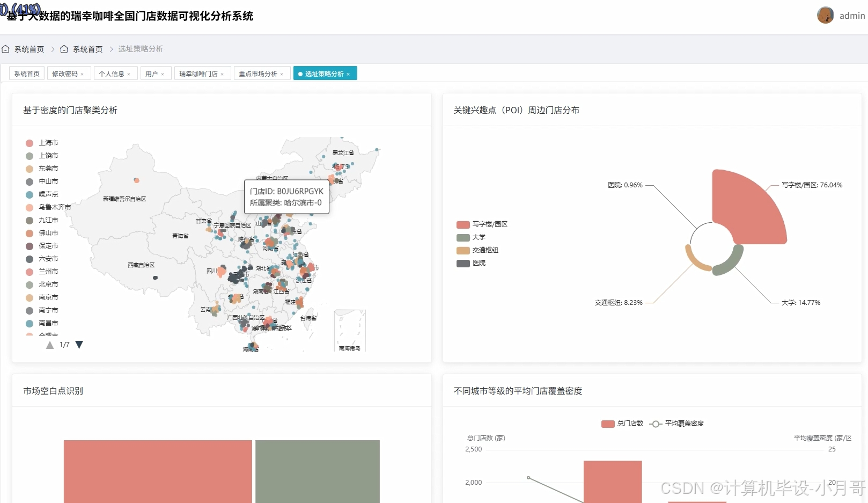Select the active 选址策略分析 tab
Image resolution: width=868 pixels, height=503 pixels.
[x=324, y=74]
